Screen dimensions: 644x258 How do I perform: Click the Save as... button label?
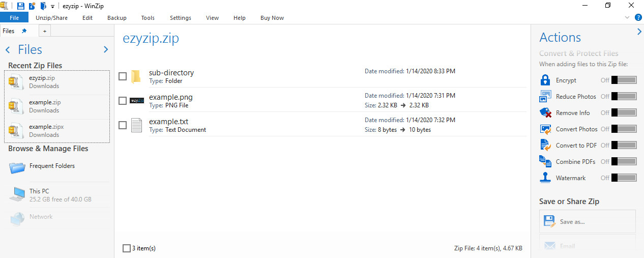572,222
